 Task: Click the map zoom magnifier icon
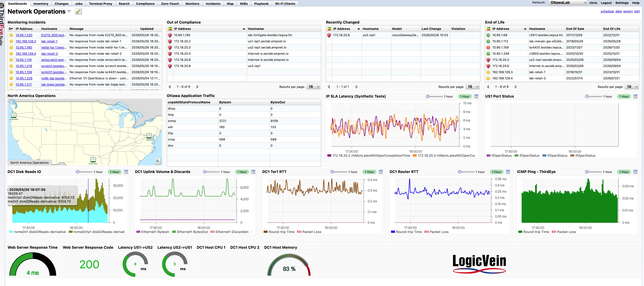click(x=158, y=161)
